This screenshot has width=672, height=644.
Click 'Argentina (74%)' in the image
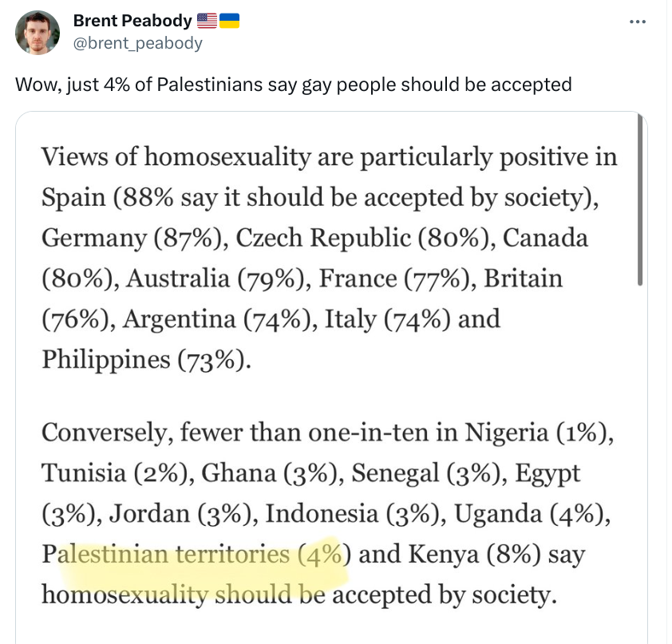click(217, 319)
